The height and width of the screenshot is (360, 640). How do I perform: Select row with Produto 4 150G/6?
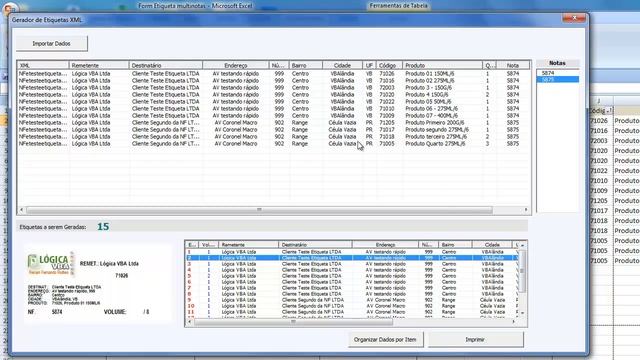(273, 94)
